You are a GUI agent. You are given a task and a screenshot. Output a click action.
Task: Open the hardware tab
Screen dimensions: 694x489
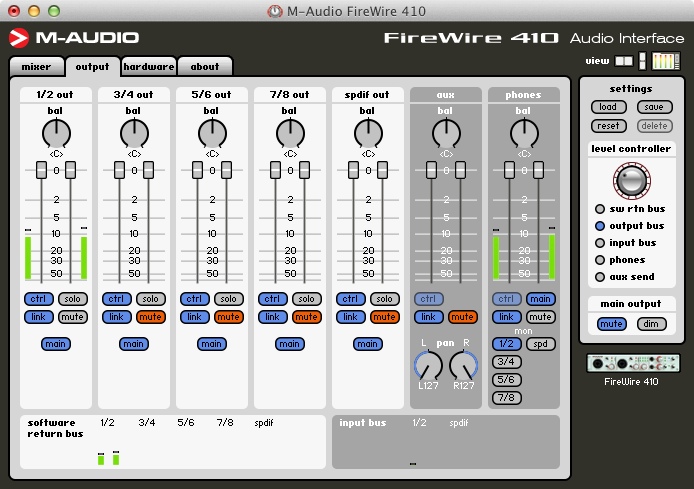coord(149,67)
